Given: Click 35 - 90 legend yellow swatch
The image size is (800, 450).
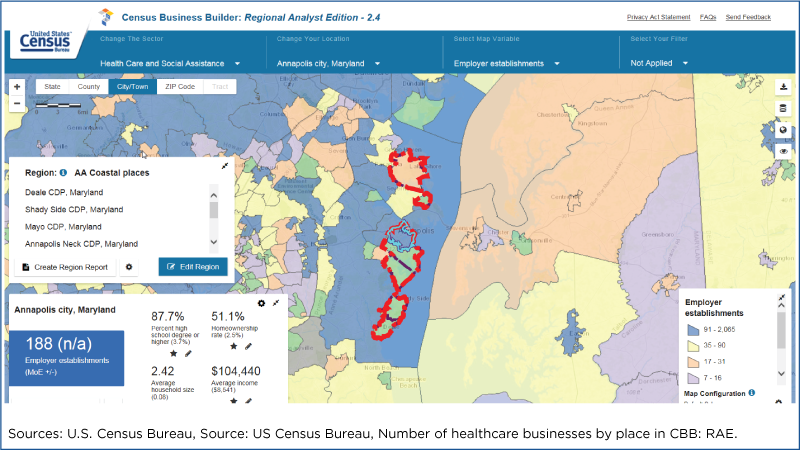Looking at the screenshot, I should tap(693, 346).
